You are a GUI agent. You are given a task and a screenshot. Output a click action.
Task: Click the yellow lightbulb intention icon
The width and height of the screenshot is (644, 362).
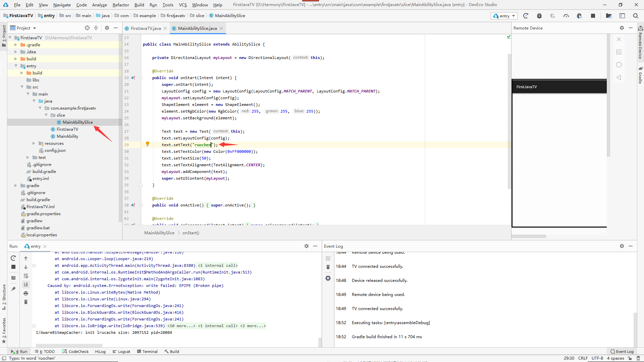(x=147, y=144)
